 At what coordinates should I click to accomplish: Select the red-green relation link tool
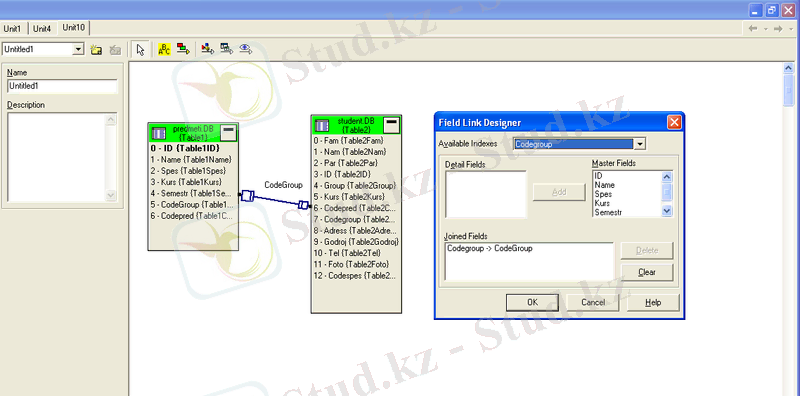click(183, 49)
